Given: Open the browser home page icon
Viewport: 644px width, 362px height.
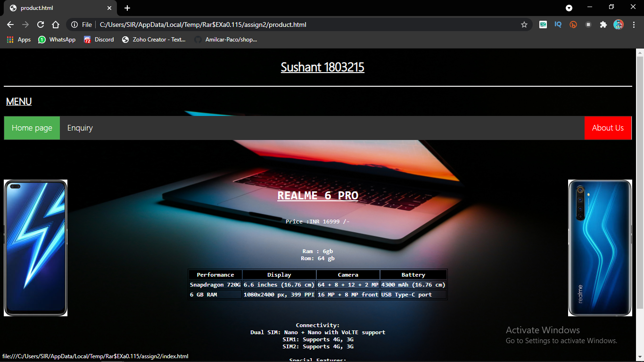Looking at the screenshot, I should 56,25.
